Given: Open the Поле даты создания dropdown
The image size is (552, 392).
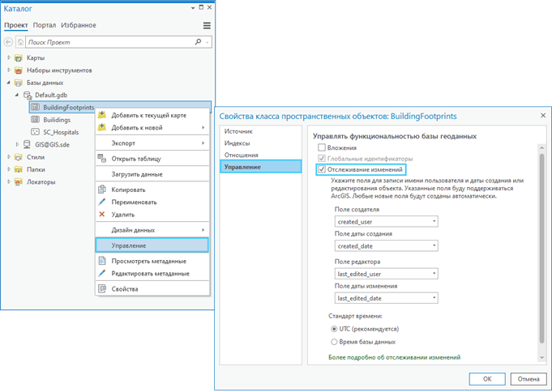Looking at the screenshot, I should [x=386, y=245].
